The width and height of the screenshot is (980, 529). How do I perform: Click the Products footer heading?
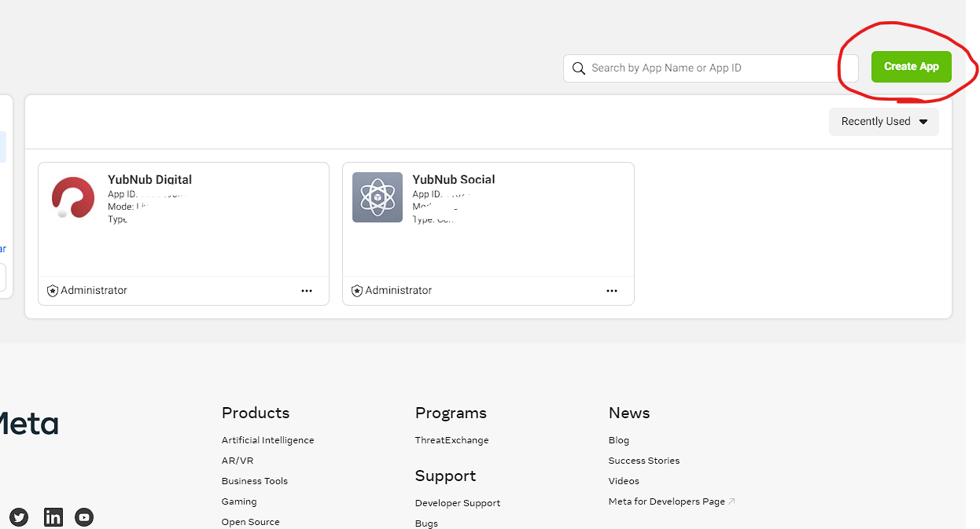click(256, 413)
